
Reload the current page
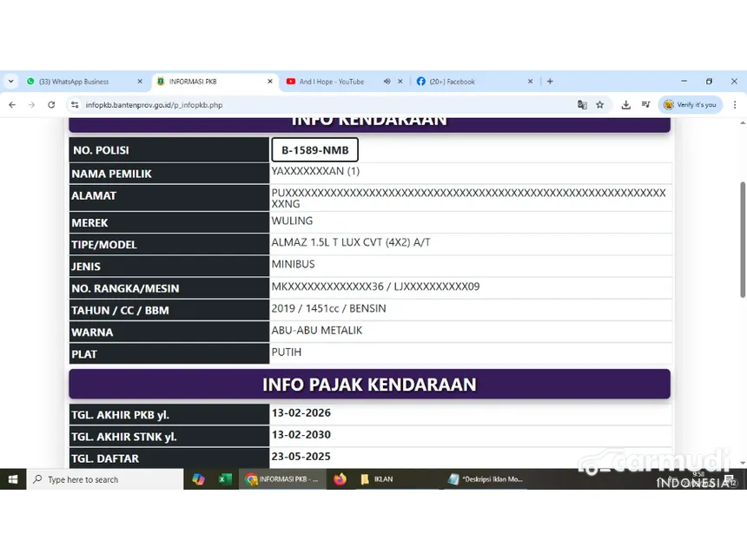[51, 105]
